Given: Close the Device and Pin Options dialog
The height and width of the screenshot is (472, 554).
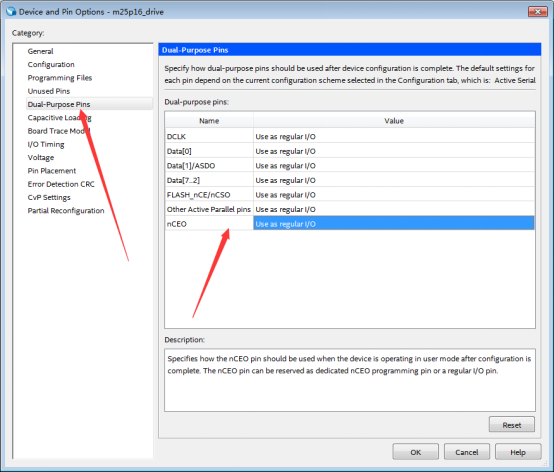Looking at the screenshot, I should pos(537,12).
